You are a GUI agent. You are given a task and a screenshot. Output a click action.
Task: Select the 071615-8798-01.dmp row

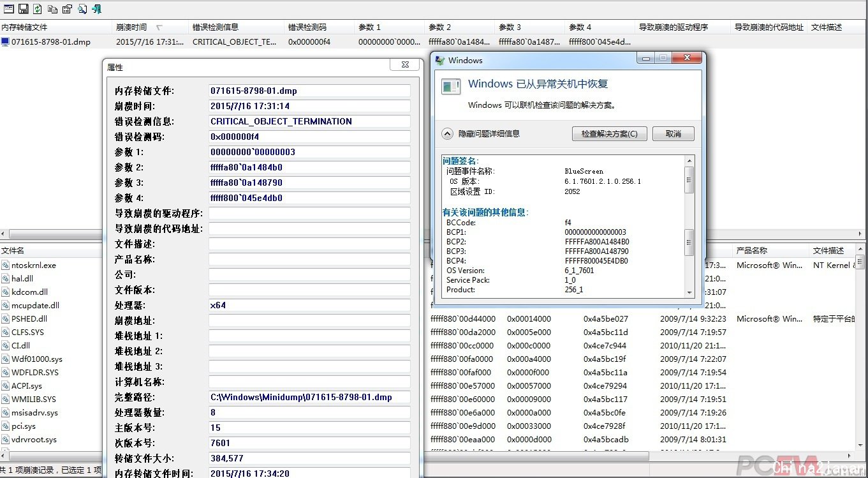pos(434,42)
